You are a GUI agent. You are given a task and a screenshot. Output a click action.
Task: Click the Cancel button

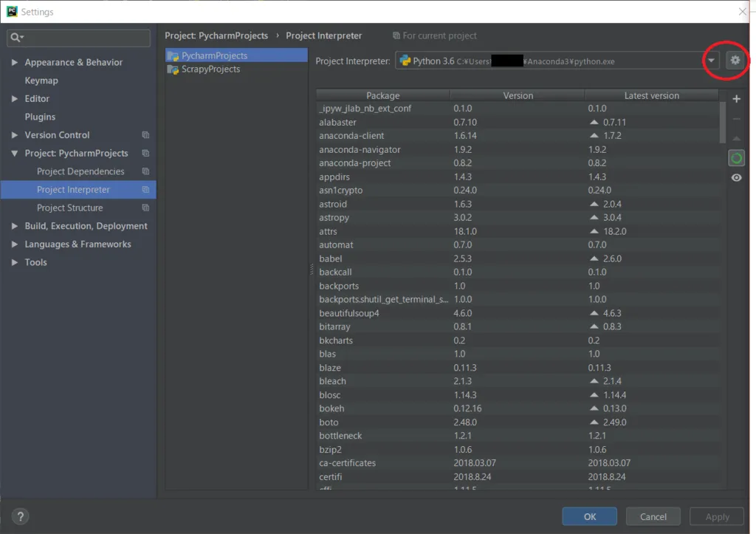(653, 516)
